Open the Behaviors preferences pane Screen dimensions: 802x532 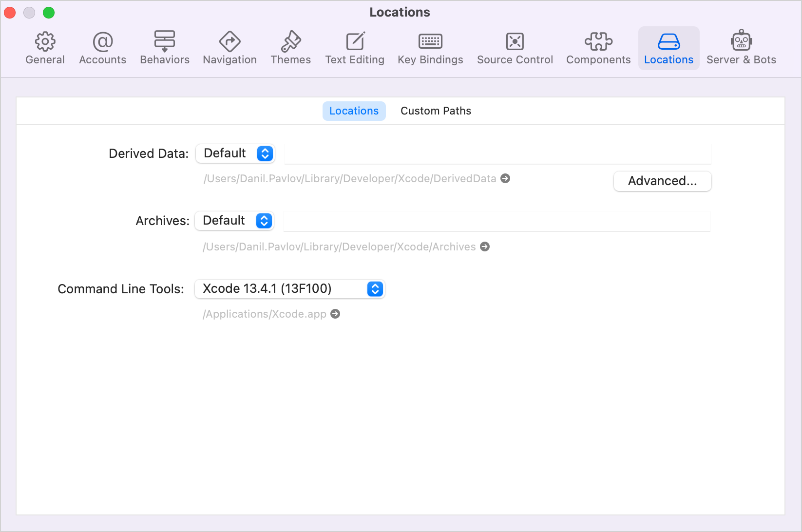(165, 48)
